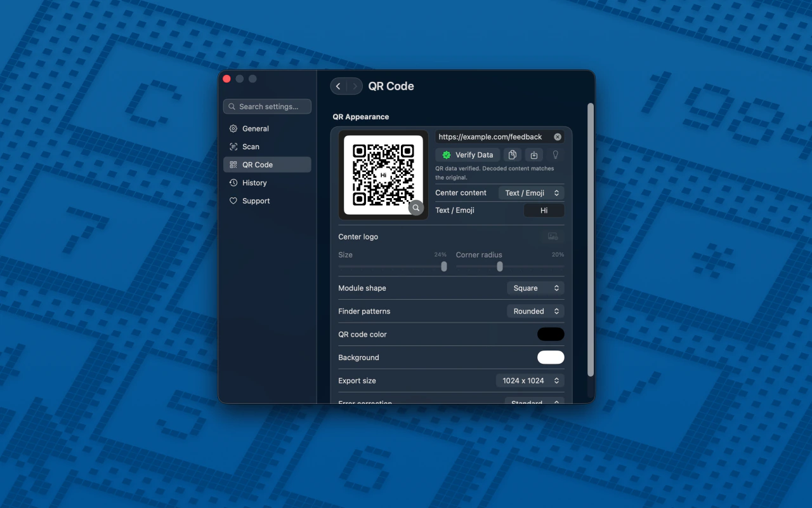Click the General gear icon in sidebar
The image size is (812, 508).
click(233, 129)
